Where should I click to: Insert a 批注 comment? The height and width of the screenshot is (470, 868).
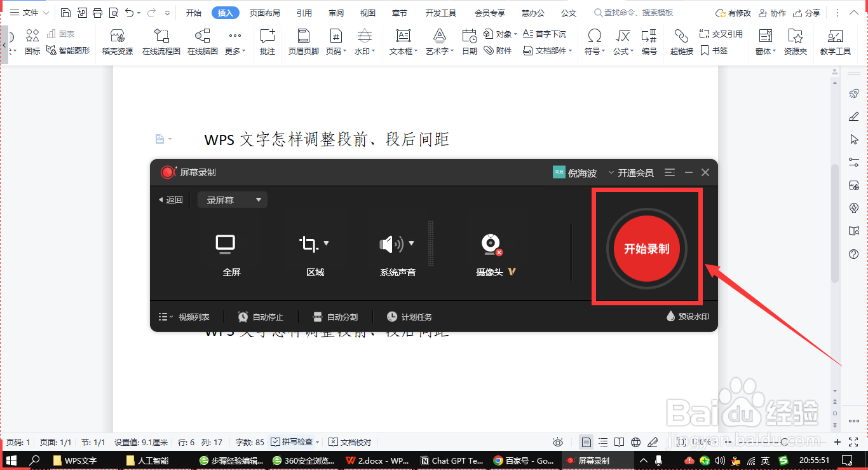click(268, 43)
